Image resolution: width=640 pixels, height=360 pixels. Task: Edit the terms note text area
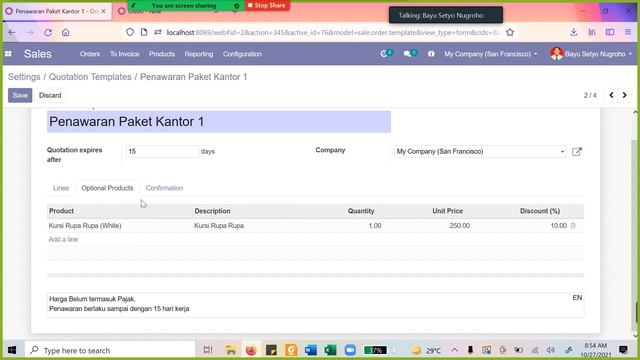pos(315,304)
